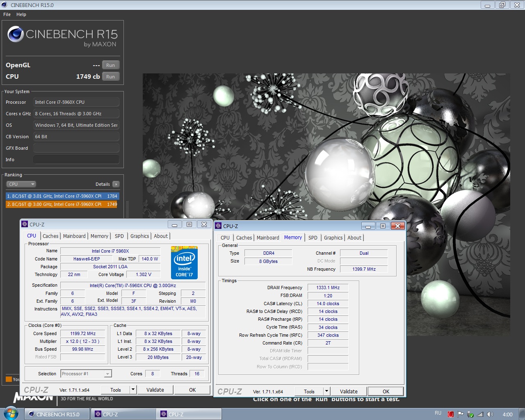Open Memory tab in left CPU-Z
This screenshot has width=525, height=420.
[99, 236]
